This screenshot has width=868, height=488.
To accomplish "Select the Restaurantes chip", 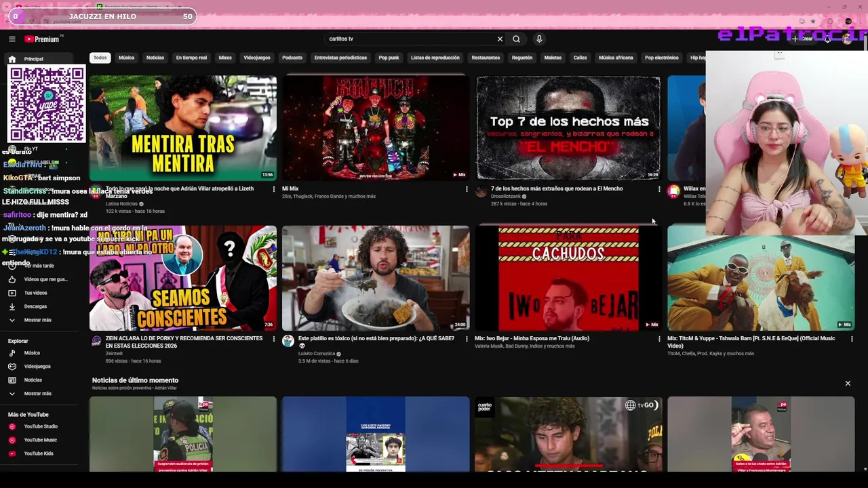I will [x=486, y=58].
